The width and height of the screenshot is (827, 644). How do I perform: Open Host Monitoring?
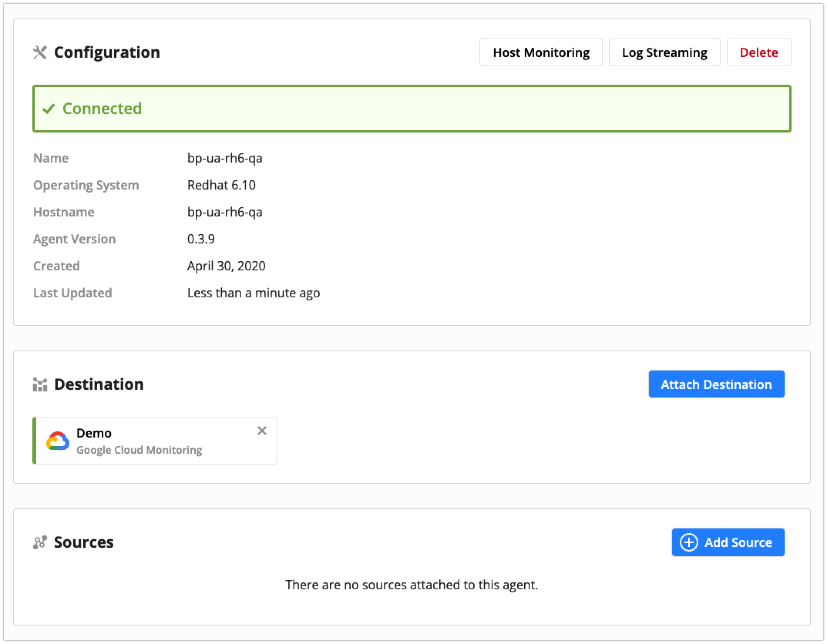tap(541, 52)
